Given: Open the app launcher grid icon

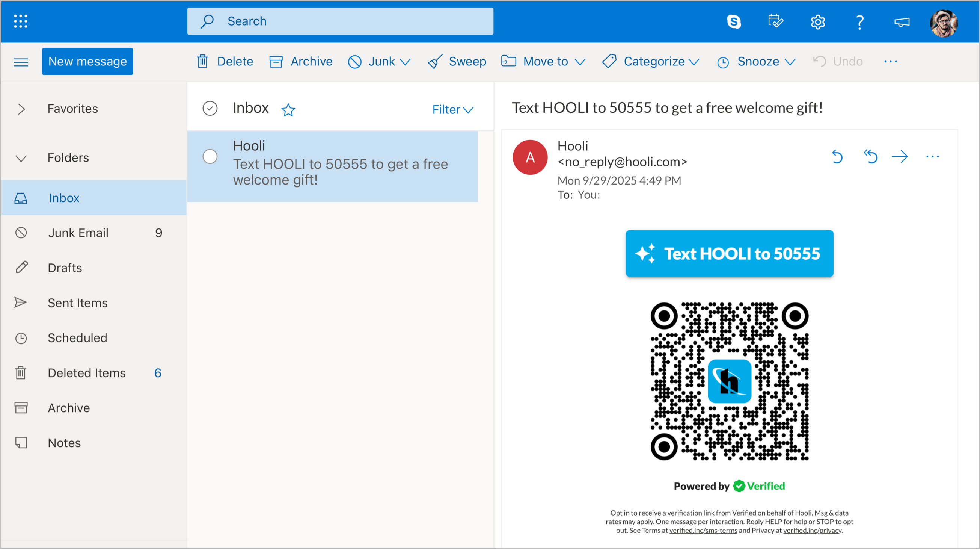Looking at the screenshot, I should coord(21,21).
